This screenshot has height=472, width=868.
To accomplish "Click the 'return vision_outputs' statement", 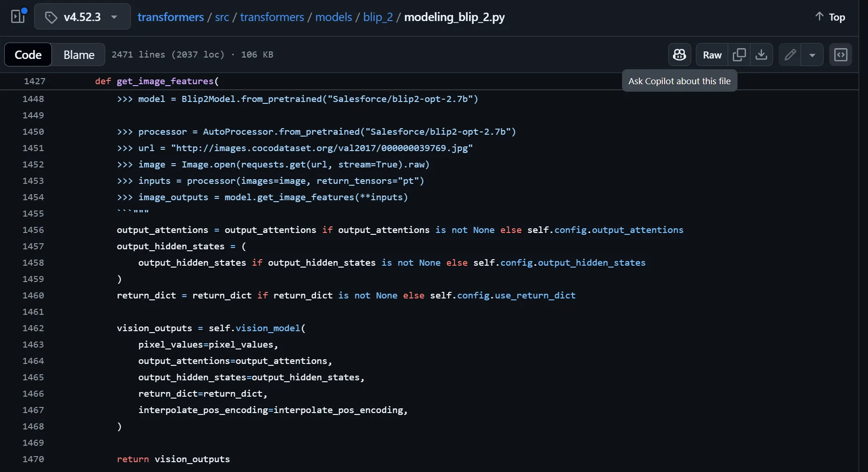I will coord(174,459).
